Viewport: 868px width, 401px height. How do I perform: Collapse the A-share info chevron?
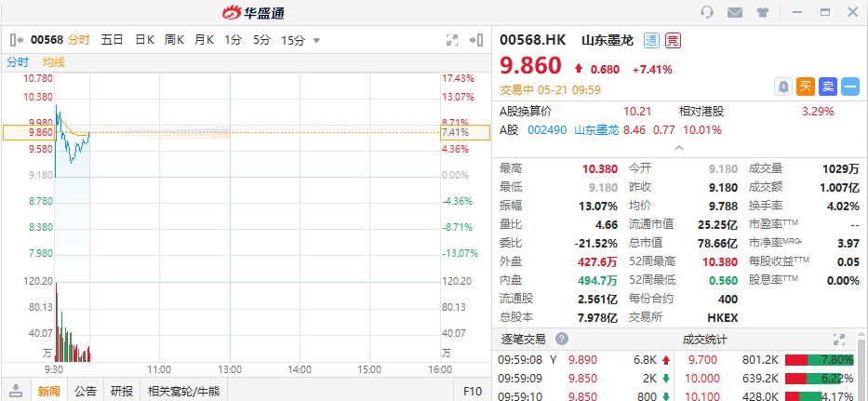coord(679,148)
